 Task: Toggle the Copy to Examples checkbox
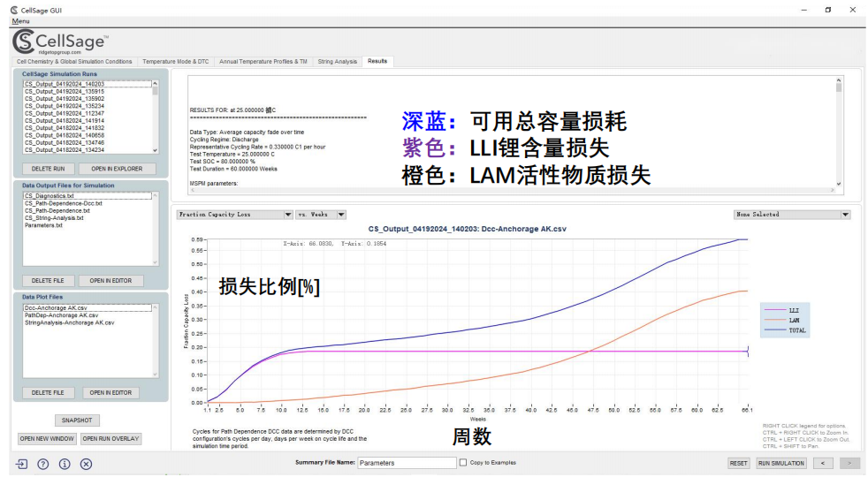(463, 463)
